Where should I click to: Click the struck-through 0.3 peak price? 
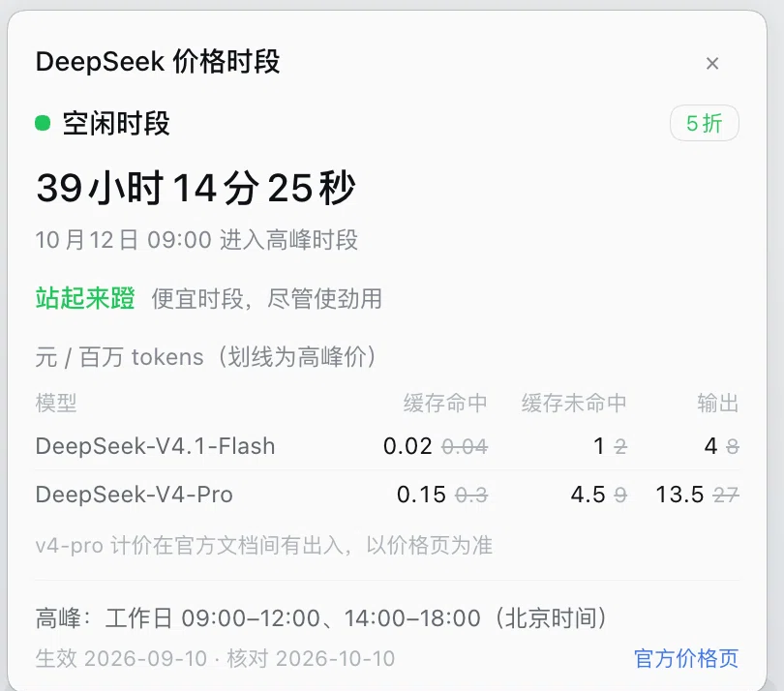coord(471,495)
